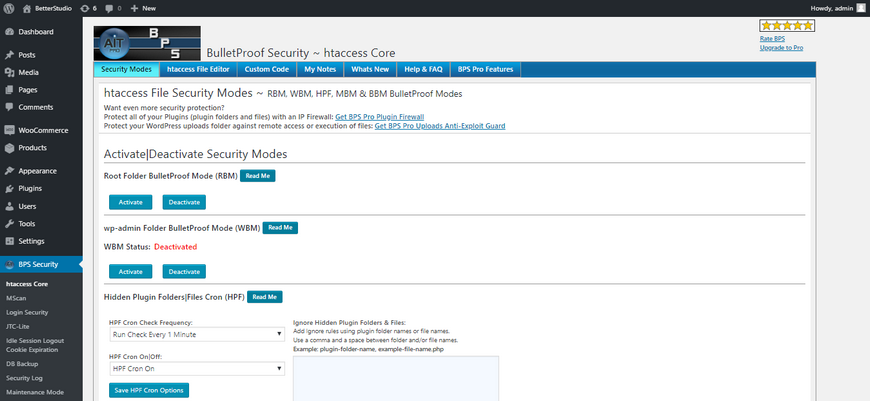Open JTC-Lite submenu item
The image size is (870, 401).
point(18,327)
